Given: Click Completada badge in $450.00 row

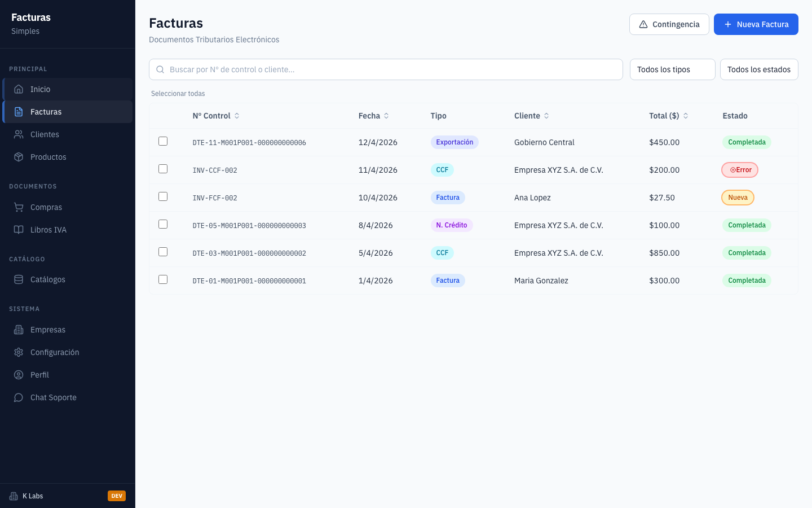Looking at the screenshot, I should [747, 142].
